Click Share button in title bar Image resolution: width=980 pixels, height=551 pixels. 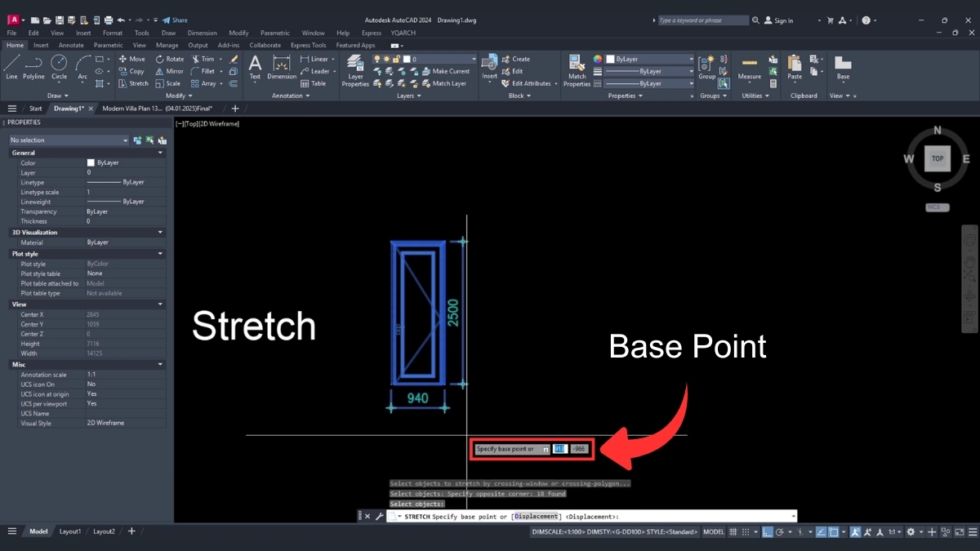tap(175, 20)
